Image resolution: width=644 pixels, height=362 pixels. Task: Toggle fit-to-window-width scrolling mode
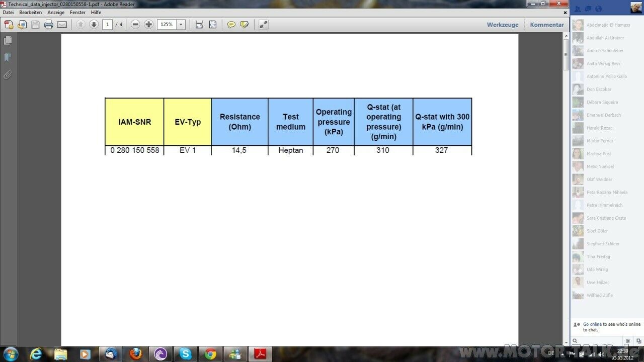click(199, 25)
